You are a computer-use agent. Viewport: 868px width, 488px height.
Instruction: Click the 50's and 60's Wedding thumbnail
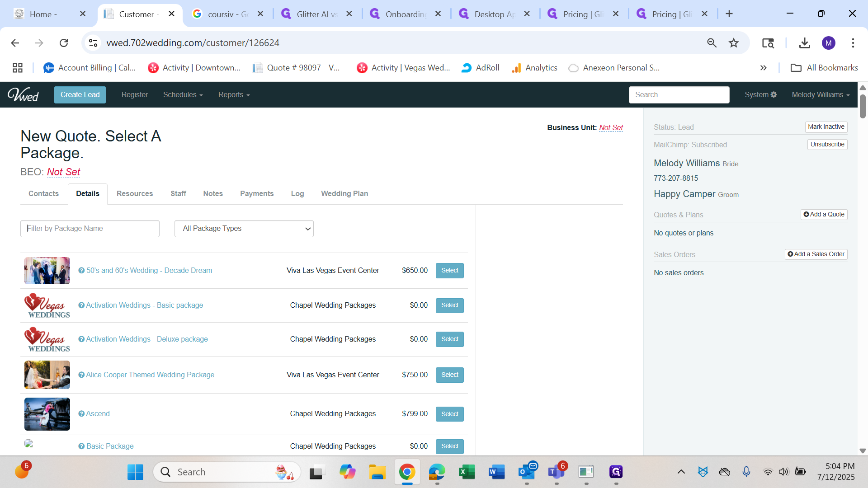tap(47, 271)
